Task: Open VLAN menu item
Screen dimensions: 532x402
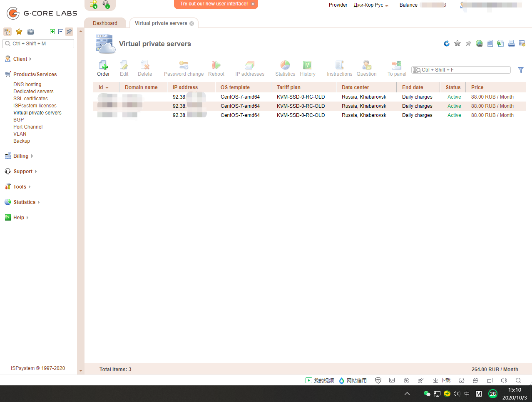Action: point(20,134)
